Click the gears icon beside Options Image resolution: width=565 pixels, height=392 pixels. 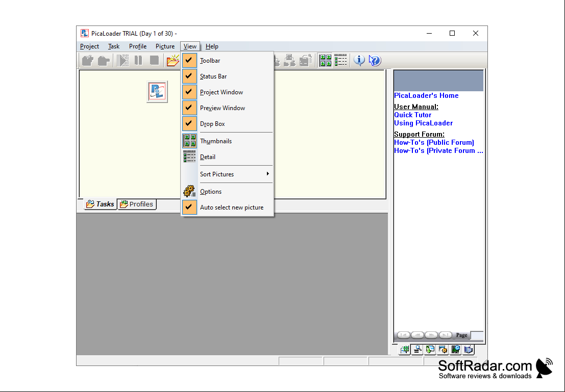coord(189,192)
